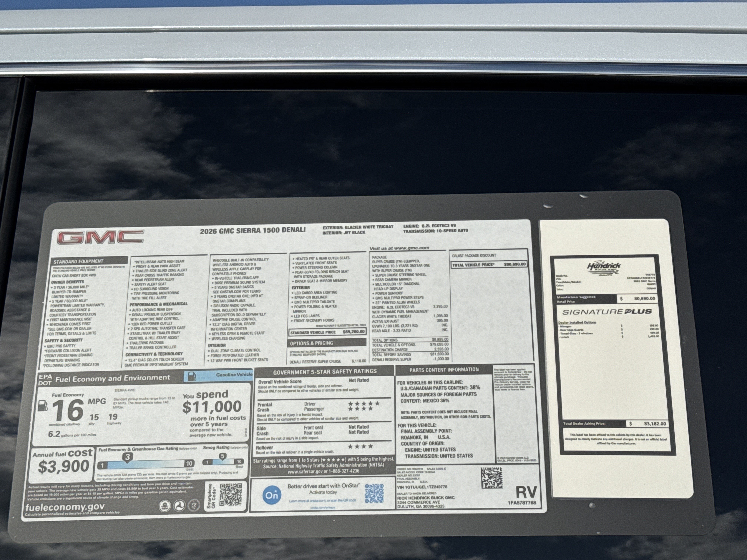Screen dimensions: 747x560
Task: Click the Hendrick dealer logo on addendum sticker
Action: tap(603, 268)
